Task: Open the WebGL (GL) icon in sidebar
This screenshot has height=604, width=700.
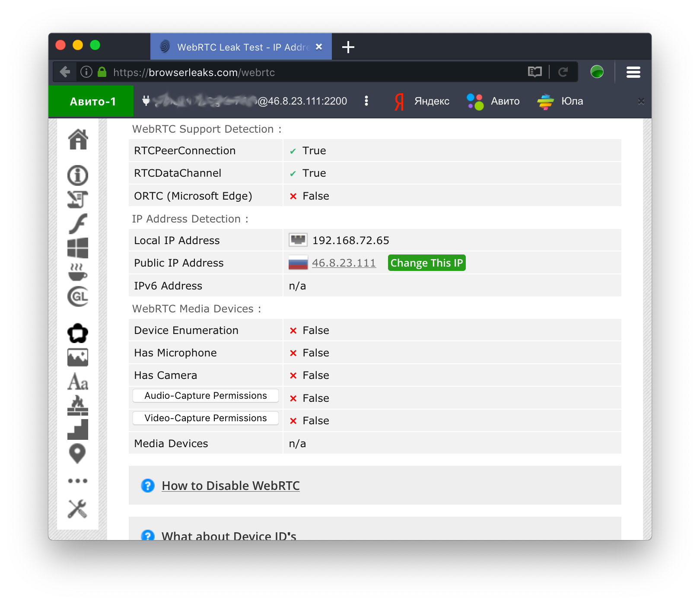Action: [x=78, y=296]
